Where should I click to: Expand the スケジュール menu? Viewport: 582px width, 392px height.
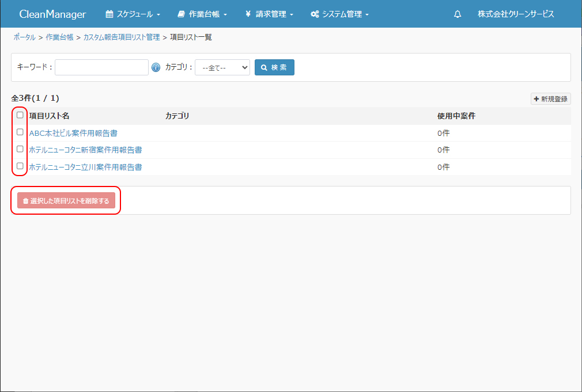[x=133, y=14]
